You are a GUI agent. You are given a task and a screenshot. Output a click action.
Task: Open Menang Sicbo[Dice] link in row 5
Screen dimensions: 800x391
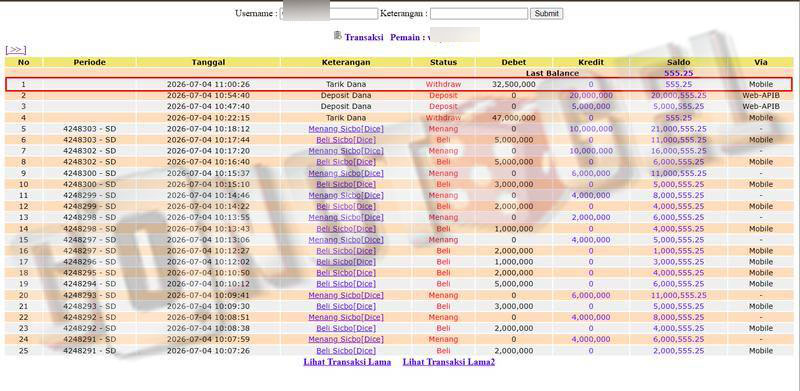346,129
